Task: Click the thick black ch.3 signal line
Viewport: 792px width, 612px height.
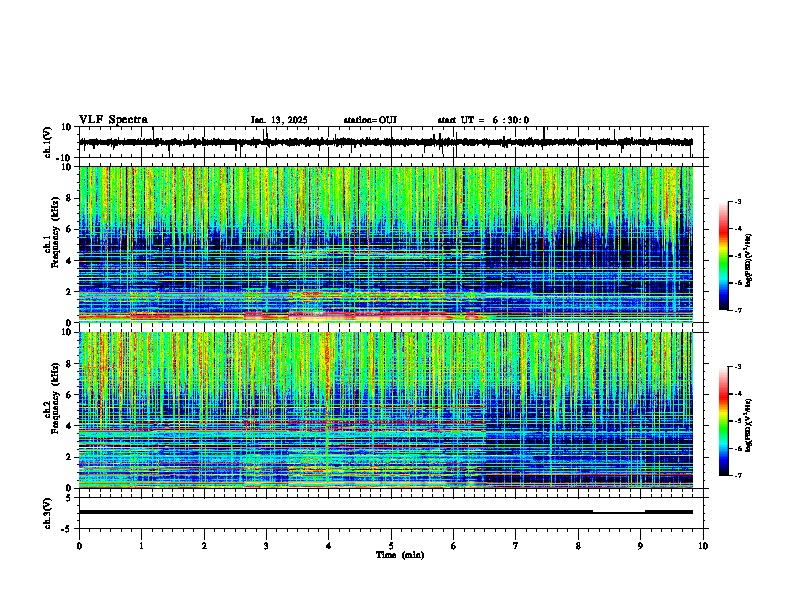Action: (386, 512)
